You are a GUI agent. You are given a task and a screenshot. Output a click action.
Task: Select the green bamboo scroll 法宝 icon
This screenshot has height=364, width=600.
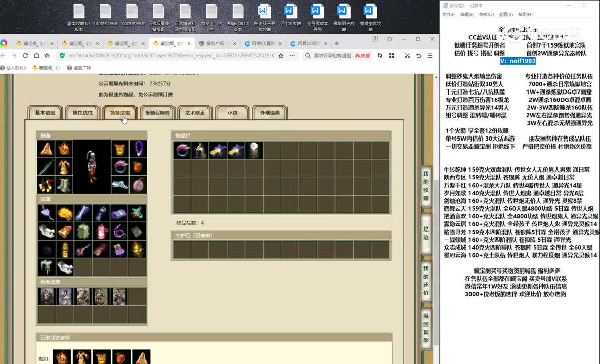pos(83,232)
